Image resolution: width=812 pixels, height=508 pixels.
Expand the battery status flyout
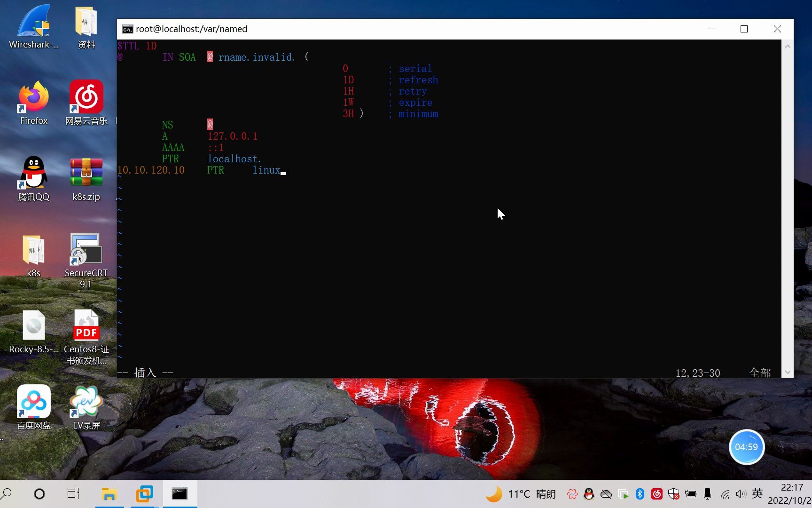690,494
